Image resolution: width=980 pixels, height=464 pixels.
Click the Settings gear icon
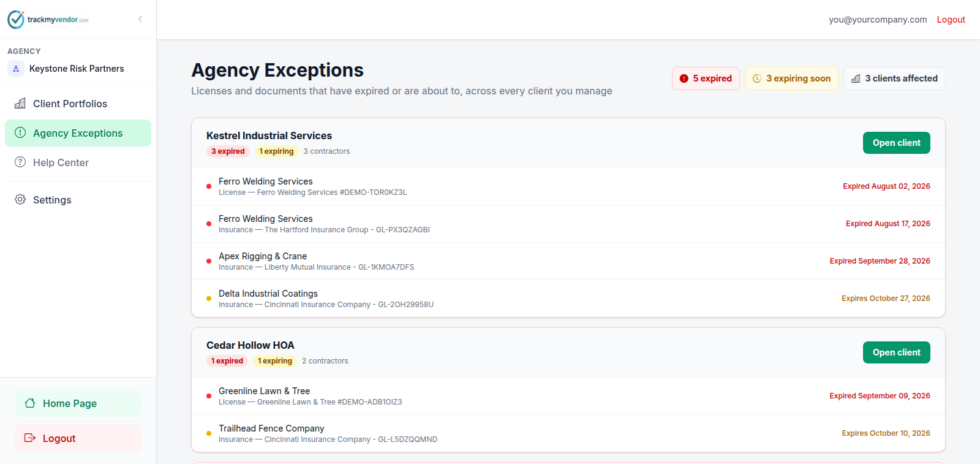(x=20, y=200)
